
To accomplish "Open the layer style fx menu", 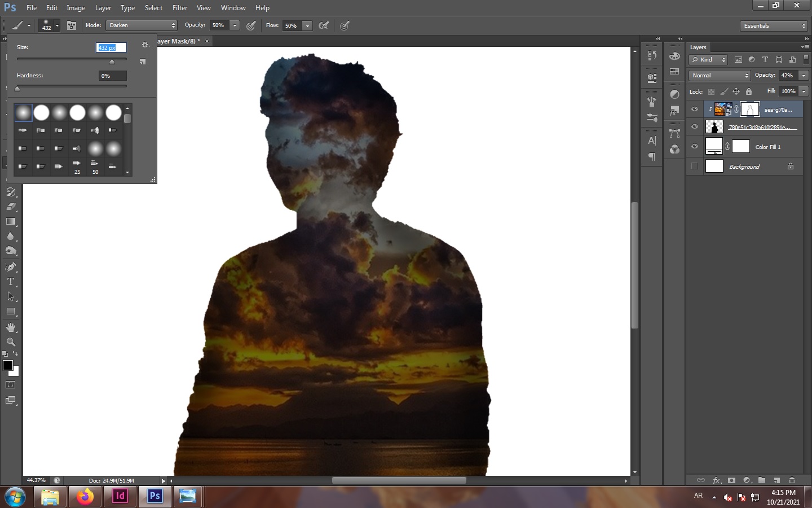I will point(717,480).
